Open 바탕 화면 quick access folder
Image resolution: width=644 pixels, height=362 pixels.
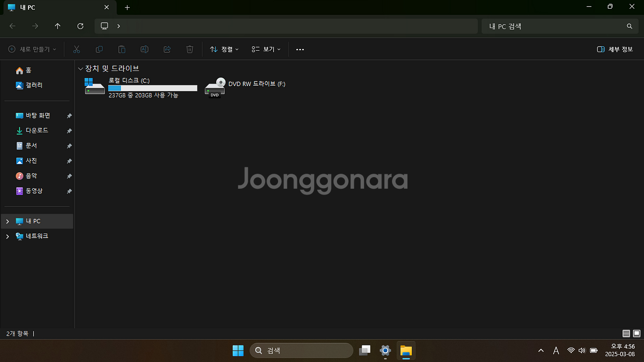(x=37, y=115)
